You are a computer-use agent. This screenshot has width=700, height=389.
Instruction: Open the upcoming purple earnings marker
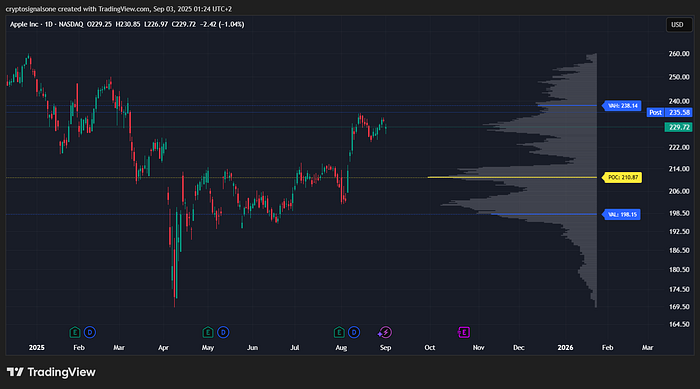[464, 332]
